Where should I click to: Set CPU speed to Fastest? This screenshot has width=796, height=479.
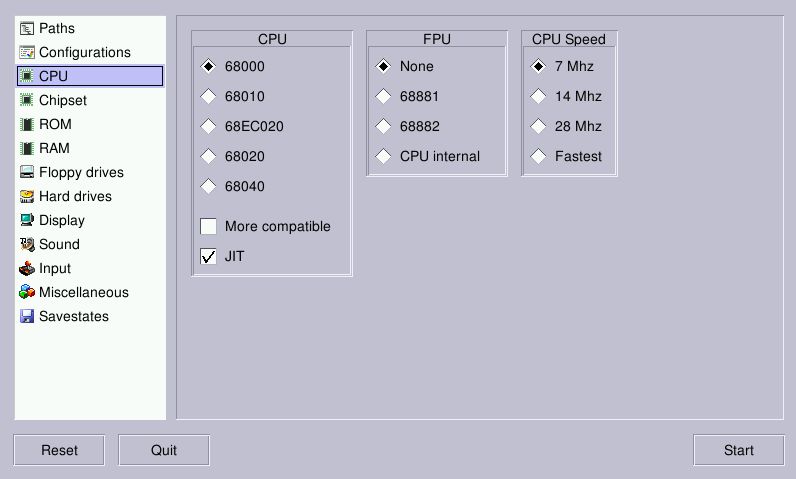coord(538,156)
